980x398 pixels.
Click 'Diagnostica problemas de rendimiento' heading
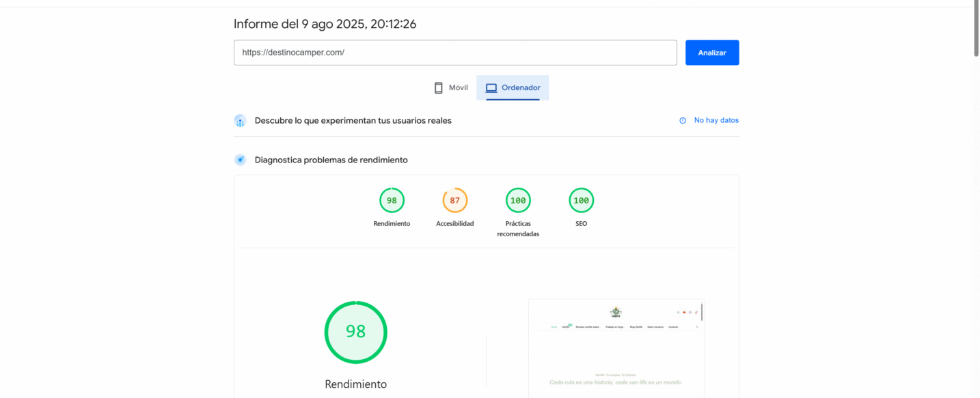click(331, 160)
